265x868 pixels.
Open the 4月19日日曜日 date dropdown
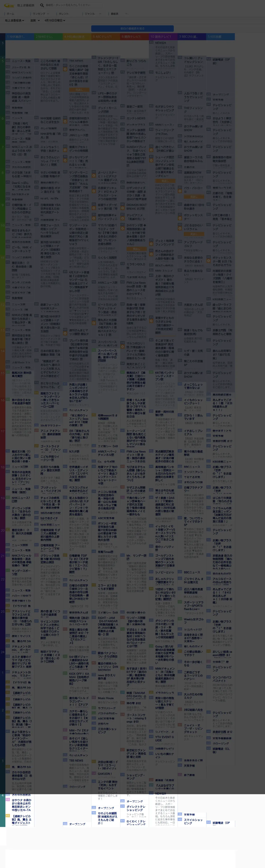point(55,21)
